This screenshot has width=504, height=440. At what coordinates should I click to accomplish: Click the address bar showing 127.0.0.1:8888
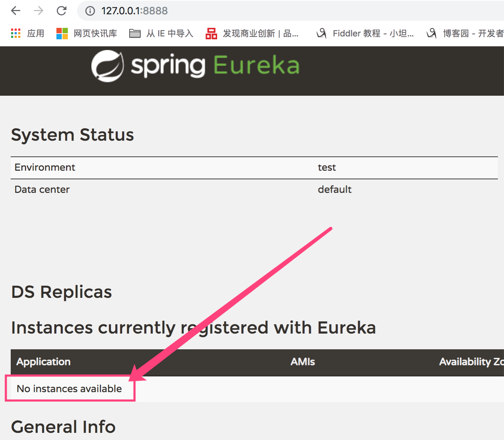[291, 11]
